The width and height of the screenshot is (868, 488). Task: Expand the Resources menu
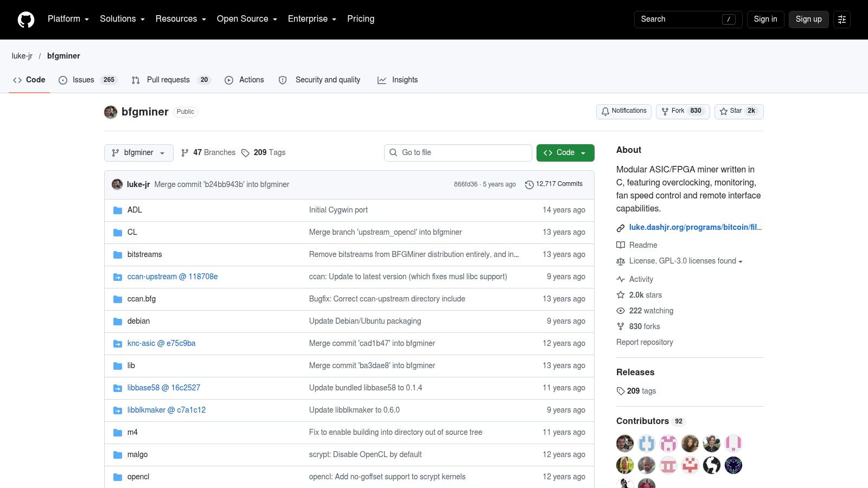(x=181, y=19)
